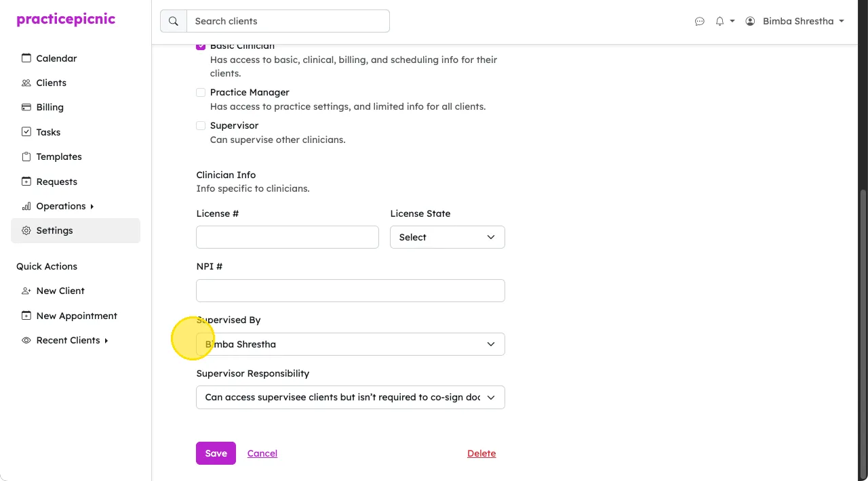
Task: Click the page vertical scrollbar
Action: (863, 335)
